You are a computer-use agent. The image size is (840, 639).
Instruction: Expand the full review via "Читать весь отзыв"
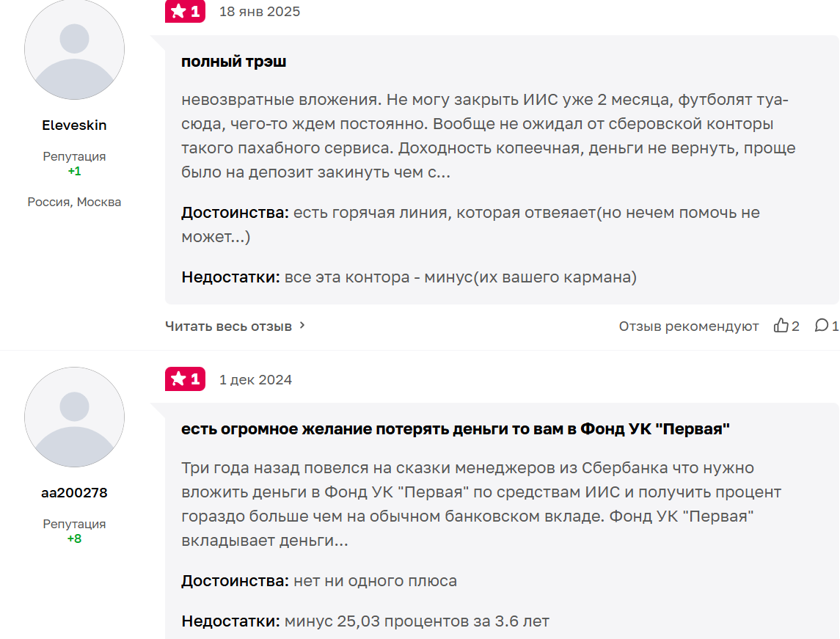coord(230,326)
